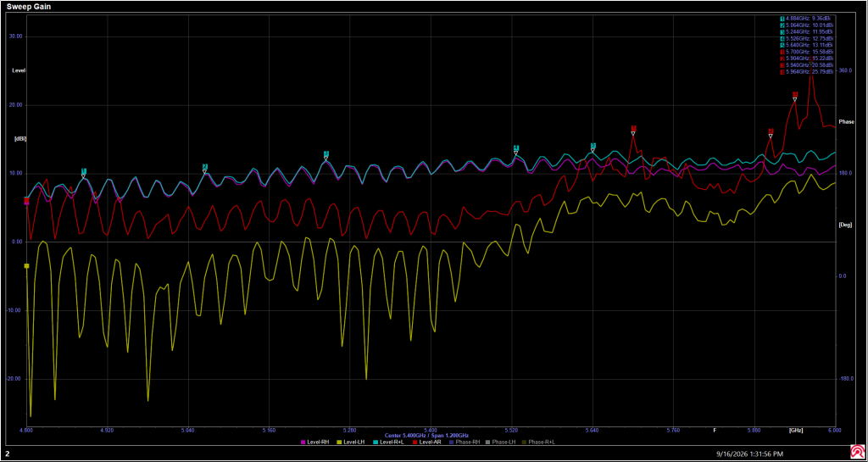868x462 pixels.
Task: Click the 5.400 frequency axis value
Action: point(431,429)
